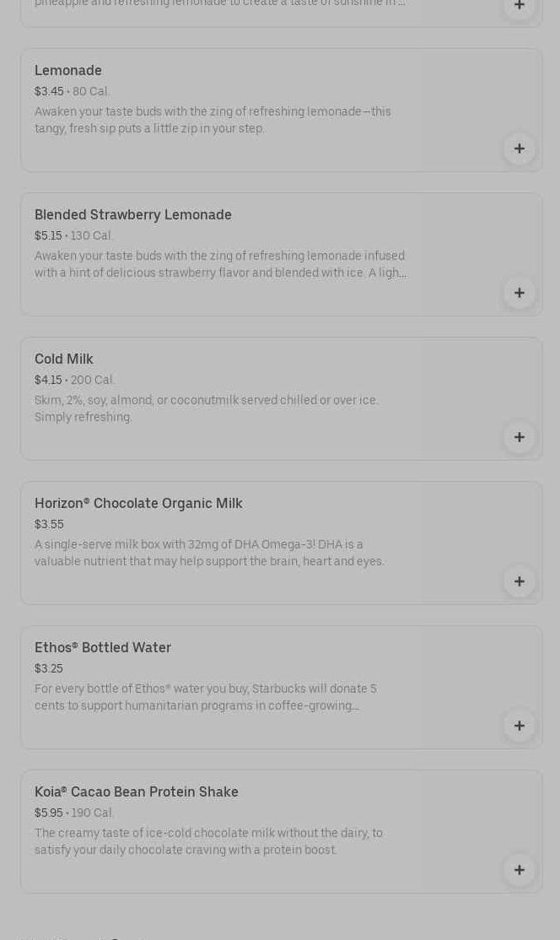Click Blended Strawberry Lemonade truncated description

point(220,264)
